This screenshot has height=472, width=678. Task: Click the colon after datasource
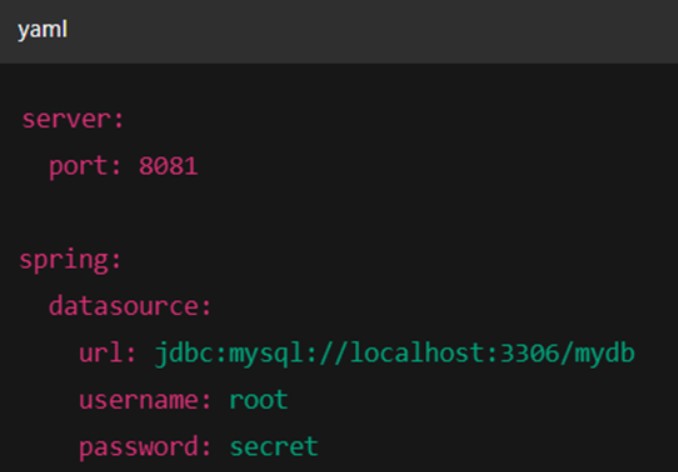tap(207, 306)
